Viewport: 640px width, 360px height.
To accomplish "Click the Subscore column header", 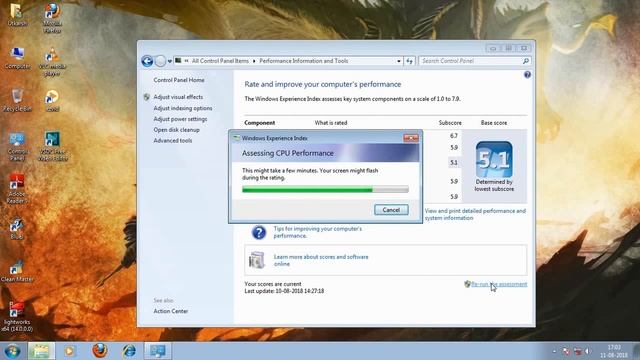I will pos(450,122).
